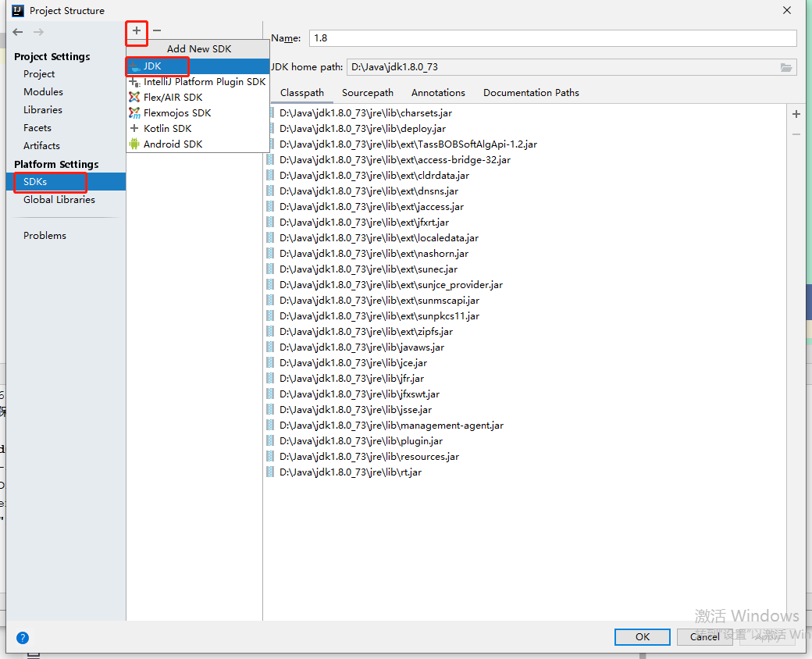The width and height of the screenshot is (812, 659).
Task: Choose Flex/AIR SDK option
Action: click(198, 98)
